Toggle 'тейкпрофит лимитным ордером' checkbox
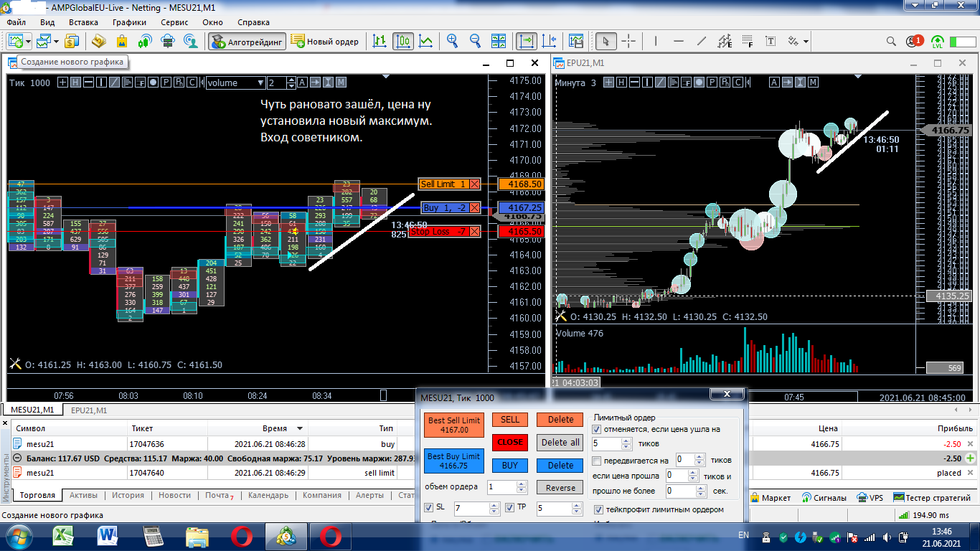Image resolution: width=980 pixels, height=551 pixels. [599, 509]
